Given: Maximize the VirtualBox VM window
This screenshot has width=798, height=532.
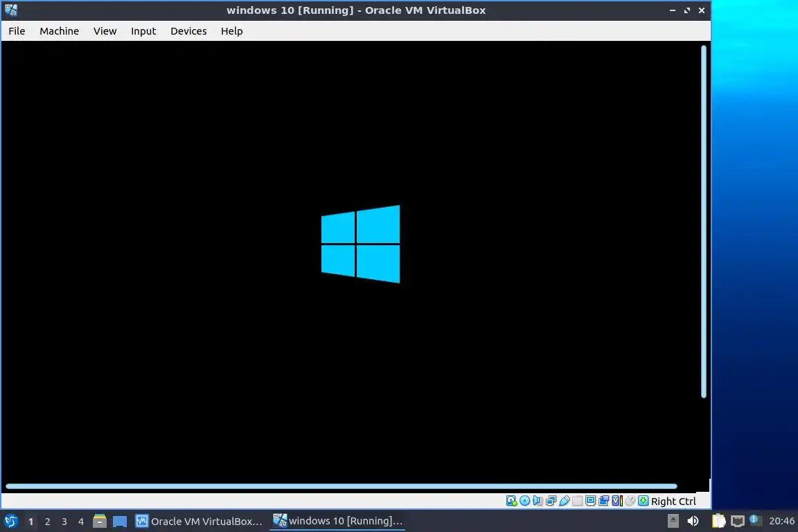Looking at the screenshot, I should pyautogui.click(x=687, y=10).
